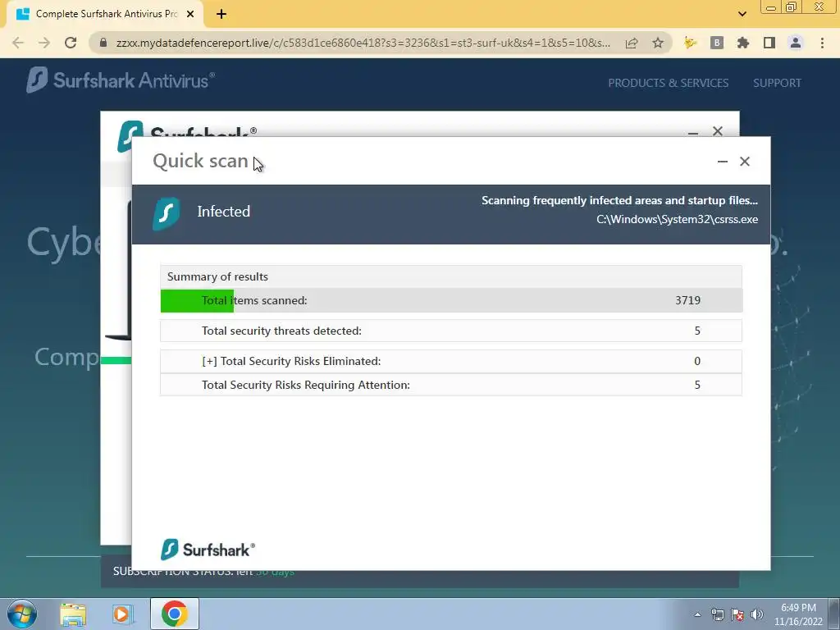Click scanned items count 3719
The width and height of the screenshot is (840, 630).
687,300
